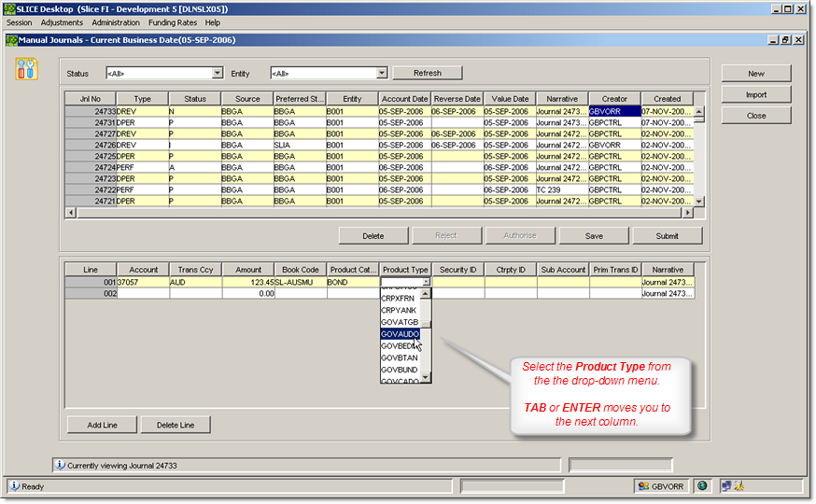Click the info icon beside journal message

tap(60, 464)
